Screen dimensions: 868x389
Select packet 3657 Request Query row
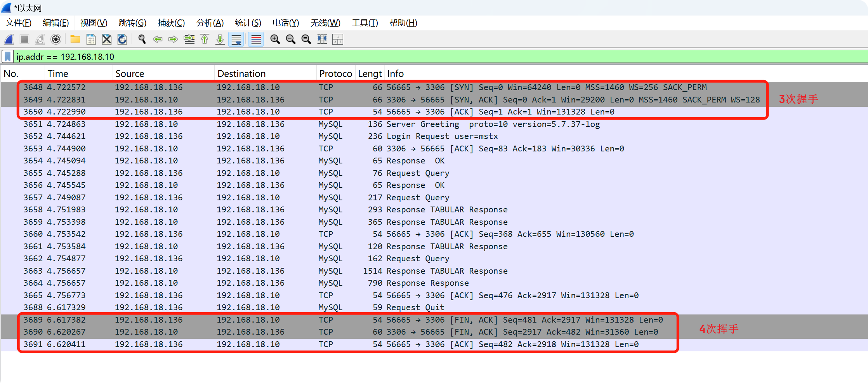(x=434, y=198)
